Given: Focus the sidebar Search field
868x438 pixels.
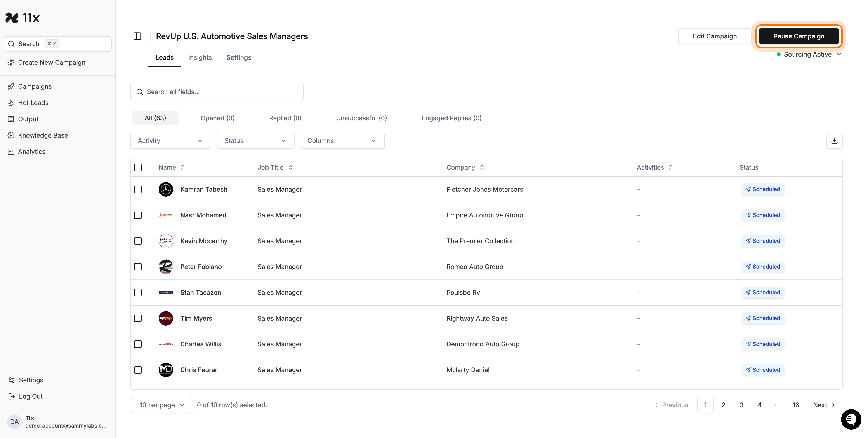Looking at the screenshot, I should pyautogui.click(x=57, y=44).
